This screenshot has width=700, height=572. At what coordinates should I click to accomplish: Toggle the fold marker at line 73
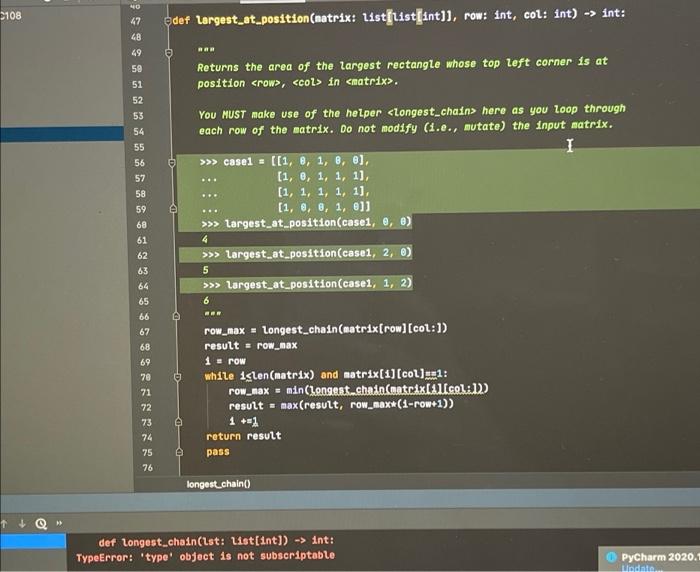[178, 422]
